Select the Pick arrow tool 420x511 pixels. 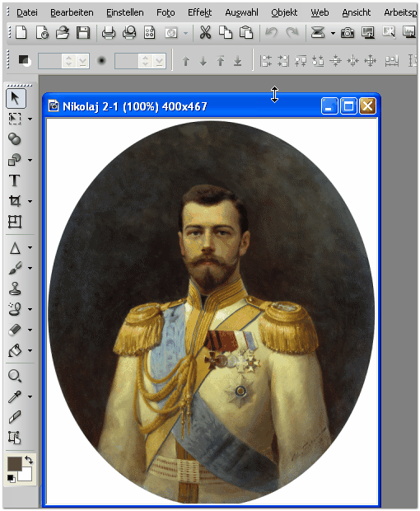pyautogui.click(x=16, y=99)
